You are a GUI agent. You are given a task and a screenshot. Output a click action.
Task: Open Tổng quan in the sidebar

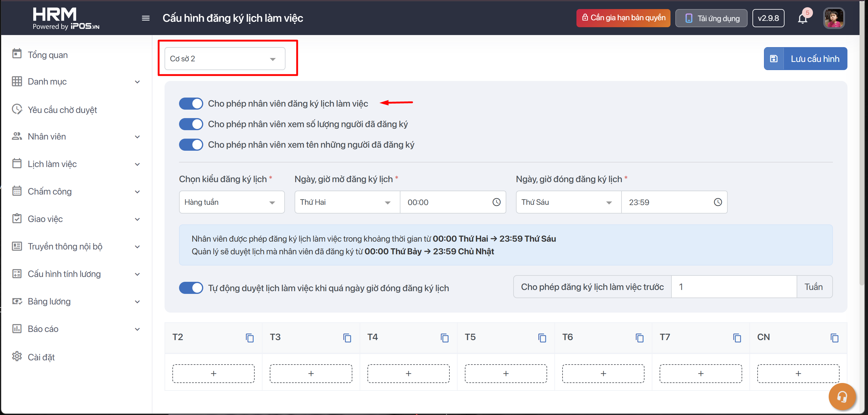pyautogui.click(x=48, y=55)
